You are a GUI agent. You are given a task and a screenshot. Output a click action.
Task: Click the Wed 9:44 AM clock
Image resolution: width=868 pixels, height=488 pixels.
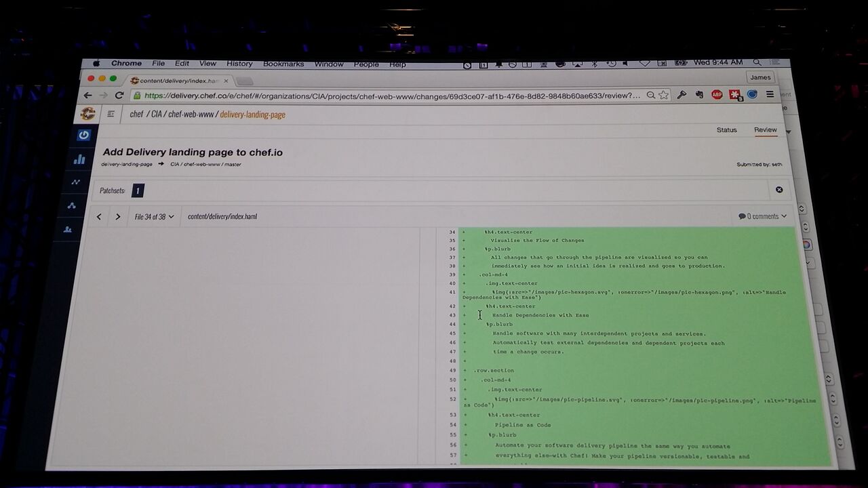pos(718,62)
